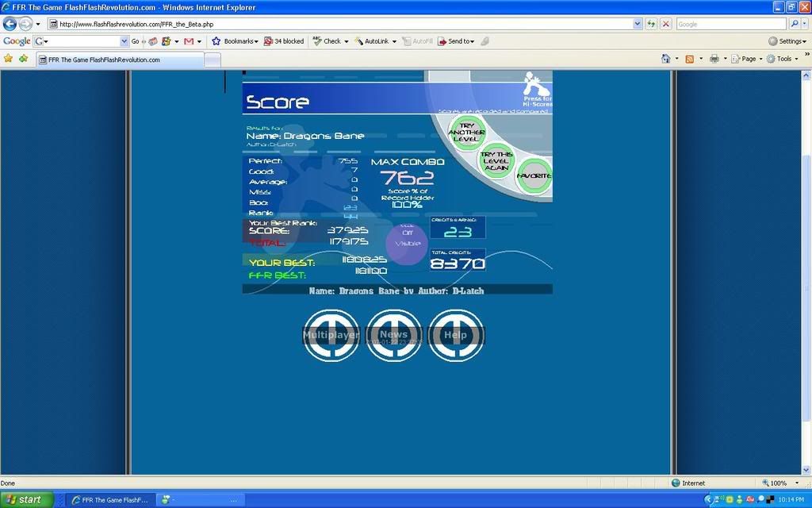The height and width of the screenshot is (508, 812).
Task: Click the Refresh page icon
Action: [651, 24]
